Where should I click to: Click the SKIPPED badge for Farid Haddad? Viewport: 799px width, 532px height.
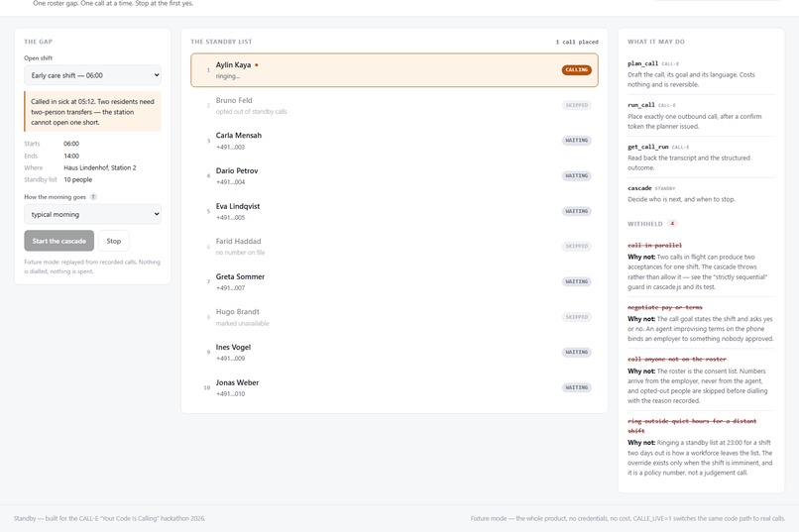click(x=577, y=247)
